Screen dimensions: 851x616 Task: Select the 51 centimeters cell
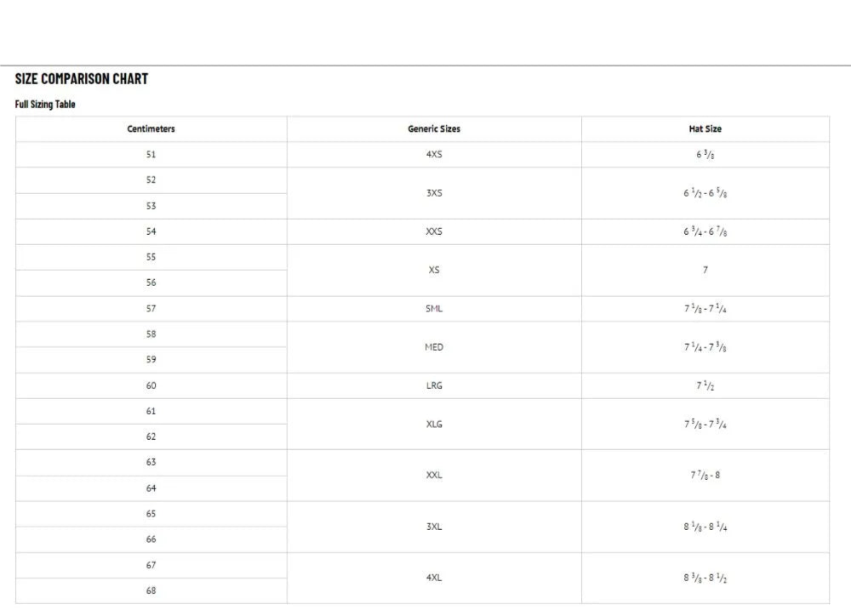click(151, 155)
